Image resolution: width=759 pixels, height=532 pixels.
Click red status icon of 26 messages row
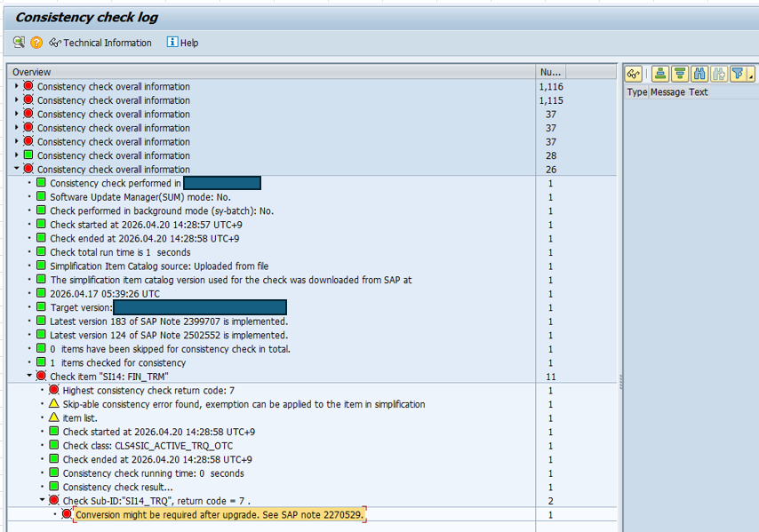28,169
